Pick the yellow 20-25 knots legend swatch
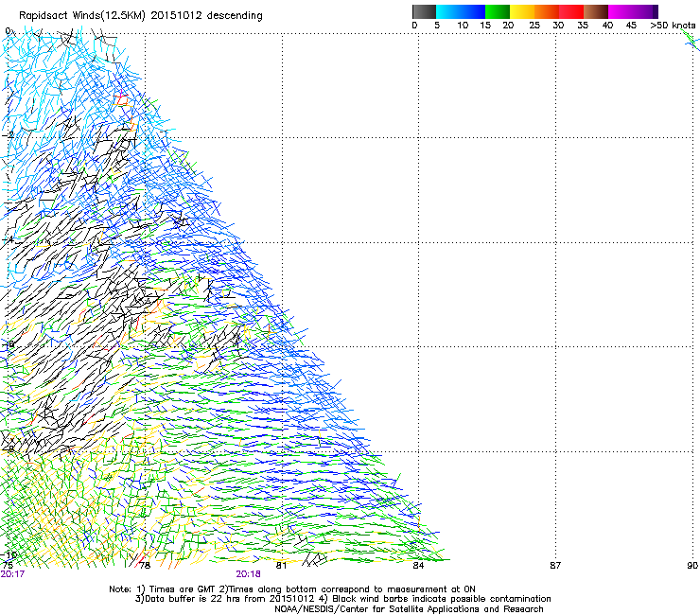The image size is (700, 615). pyautogui.click(x=522, y=11)
